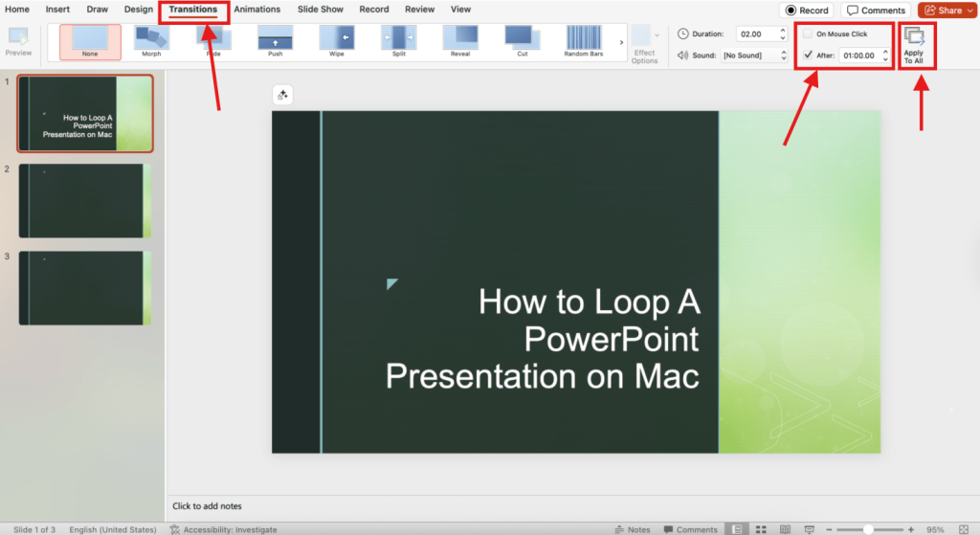Click the Record button at top right
980x535 pixels.
tap(806, 11)
